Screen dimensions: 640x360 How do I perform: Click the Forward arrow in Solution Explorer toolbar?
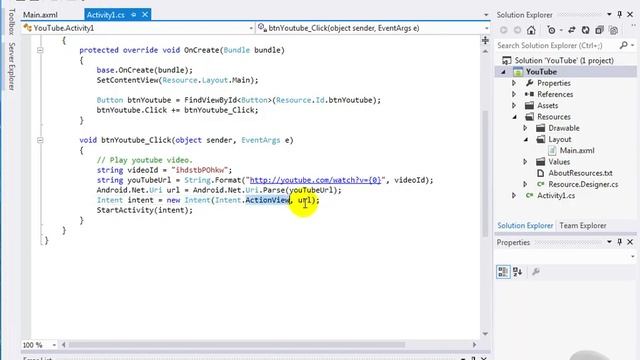pos(517,30)
